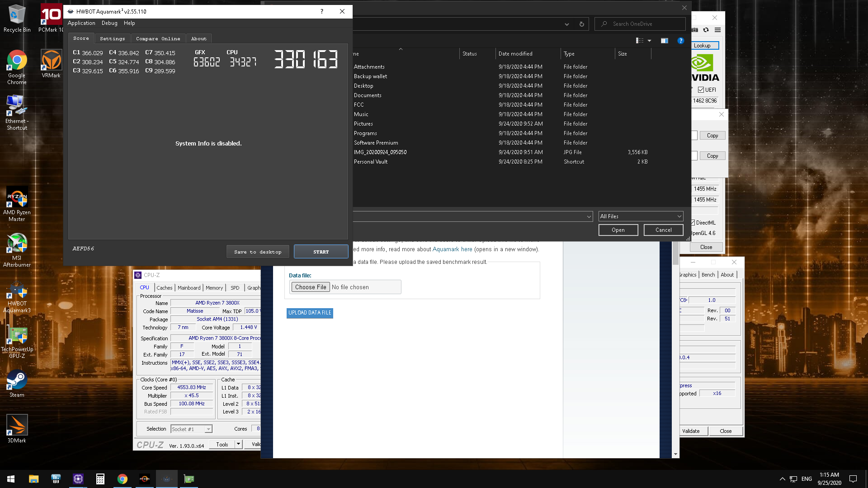Launch PCMark 10 desktop shortcut

[51, 19]
